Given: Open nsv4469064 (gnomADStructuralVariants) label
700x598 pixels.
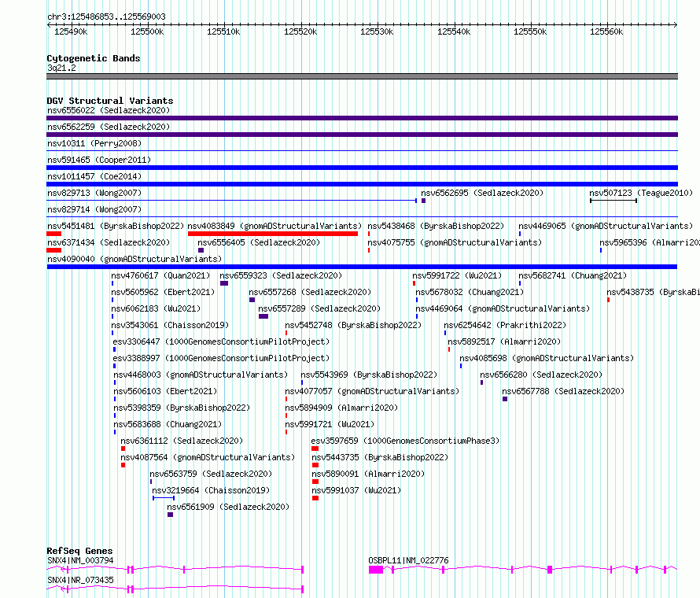Looking at the screenshot, I should point(503,308).
